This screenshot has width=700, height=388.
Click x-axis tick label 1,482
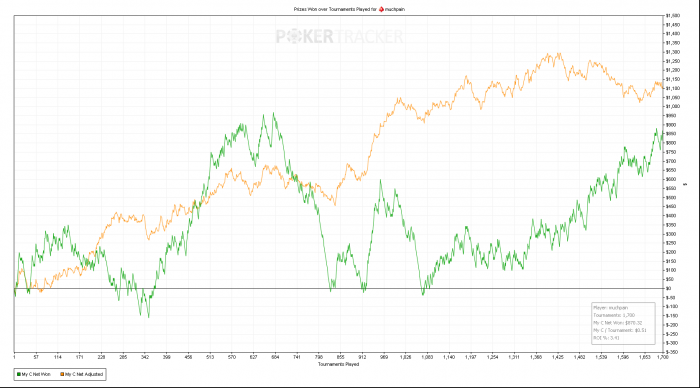(x=579, y=357)
